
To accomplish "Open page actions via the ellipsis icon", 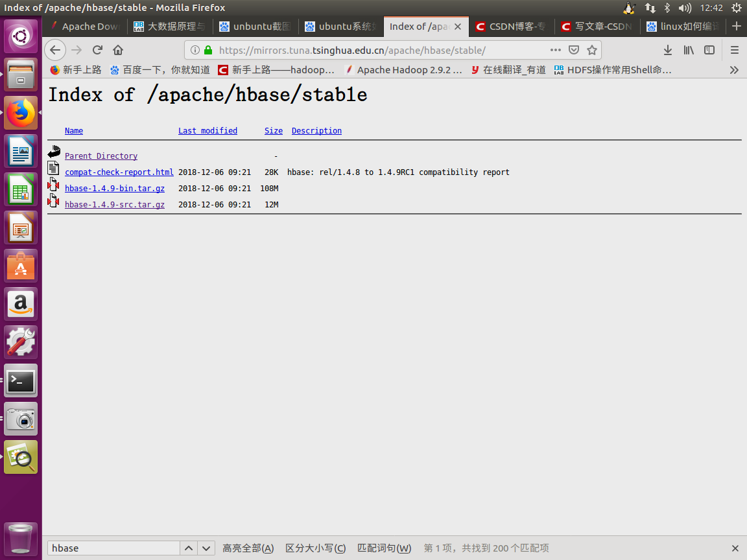I will coord(555,50).
